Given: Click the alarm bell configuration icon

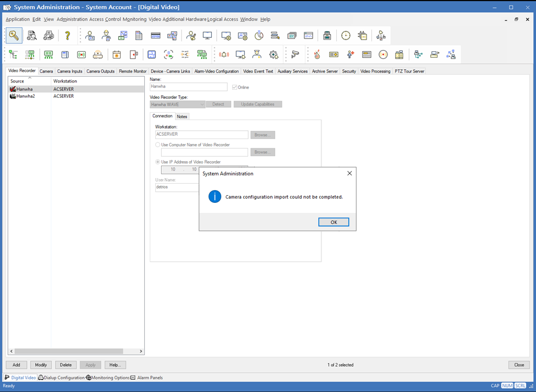Looking at the screenshot, I should 224,54.
